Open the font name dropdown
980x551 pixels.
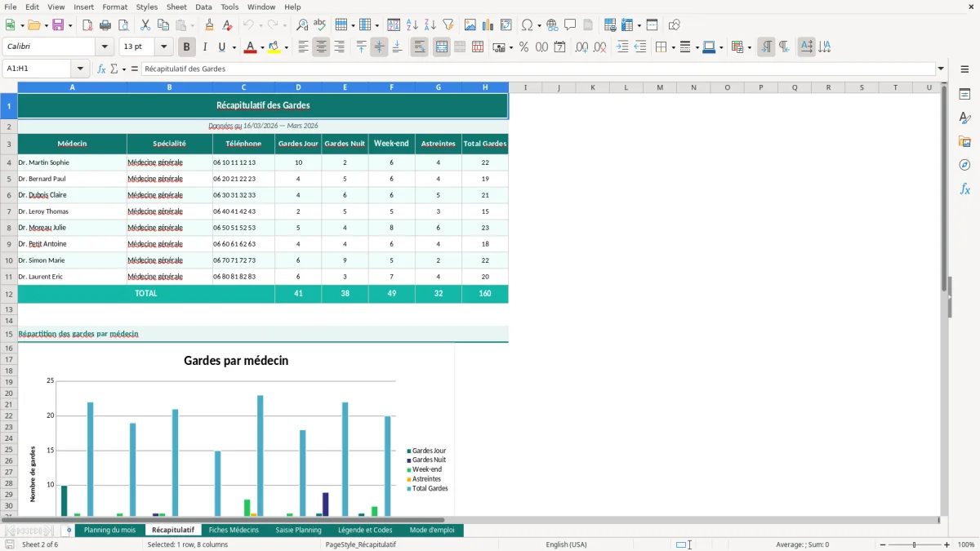coord(105,47)
